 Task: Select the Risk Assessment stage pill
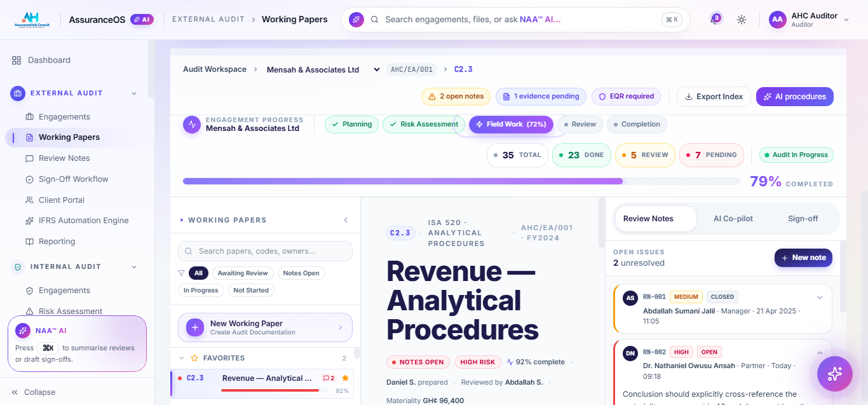point(423,125)
